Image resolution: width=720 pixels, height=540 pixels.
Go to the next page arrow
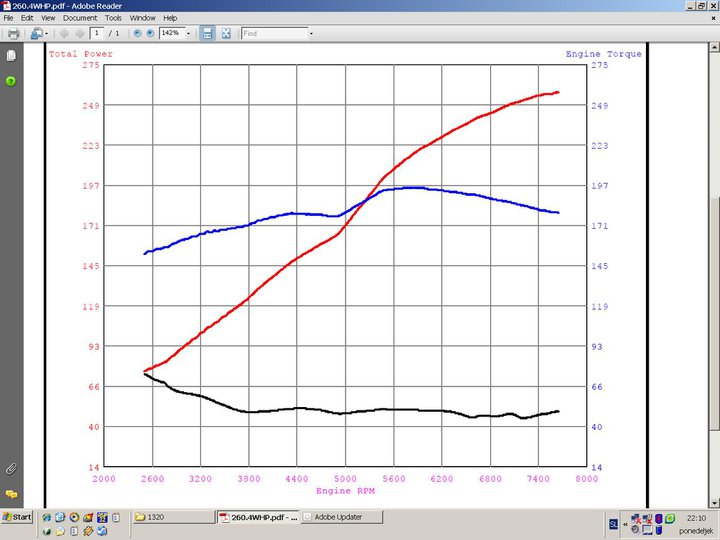pos(79,33)
